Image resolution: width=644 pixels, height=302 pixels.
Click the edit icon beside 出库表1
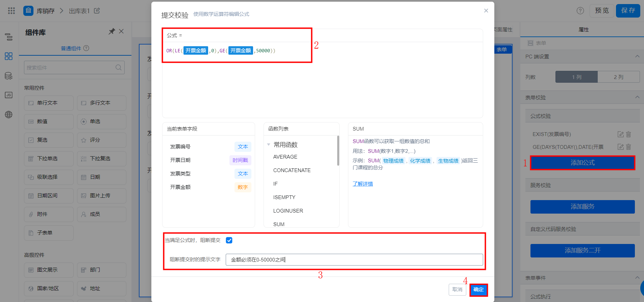pyautogui.click(x=97, y=11)
